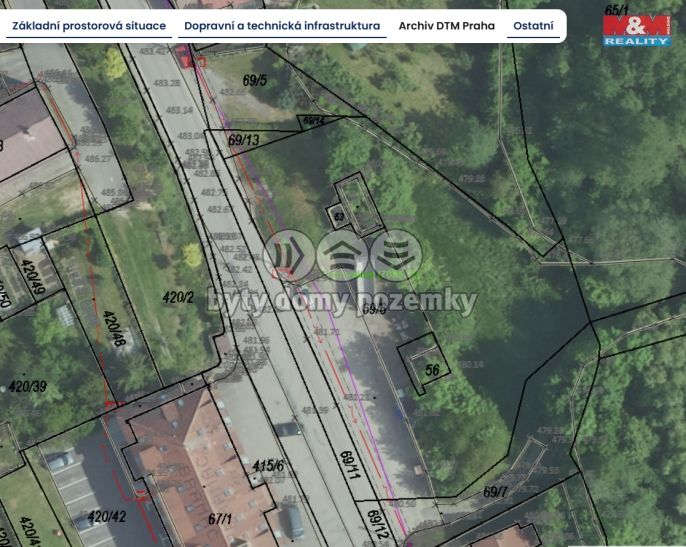Open the Ostatní tab
The width and height of the screenshot is (686, 547).
click(x=533, y=26)
